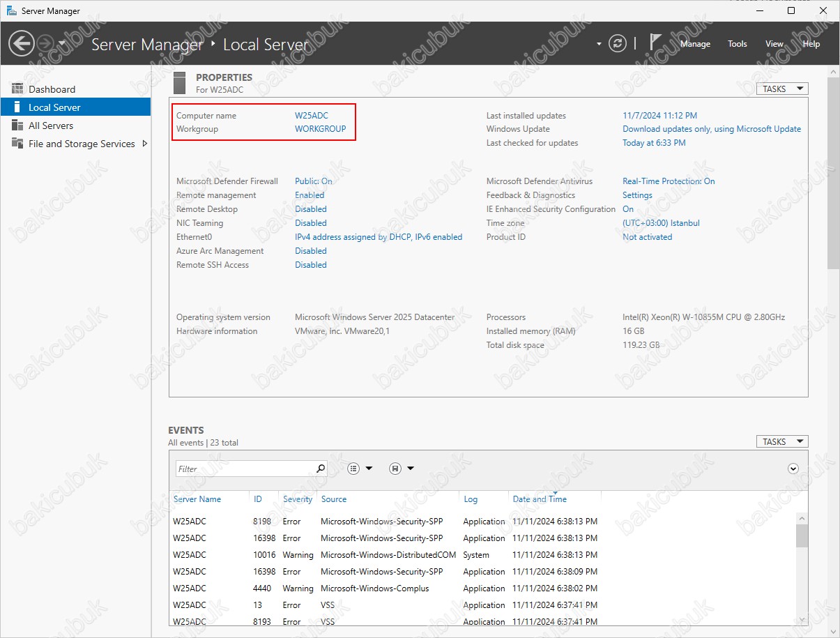Open the Properties TASKS dropdown
Viewport: 840px width, 638px height.
click(782, 89)
